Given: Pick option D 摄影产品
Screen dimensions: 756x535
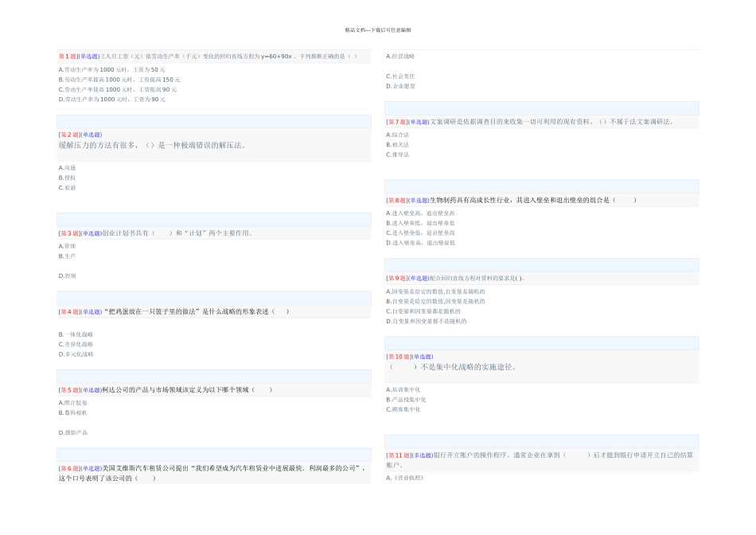Looking at the screenshot, I should tap(73, 432).
